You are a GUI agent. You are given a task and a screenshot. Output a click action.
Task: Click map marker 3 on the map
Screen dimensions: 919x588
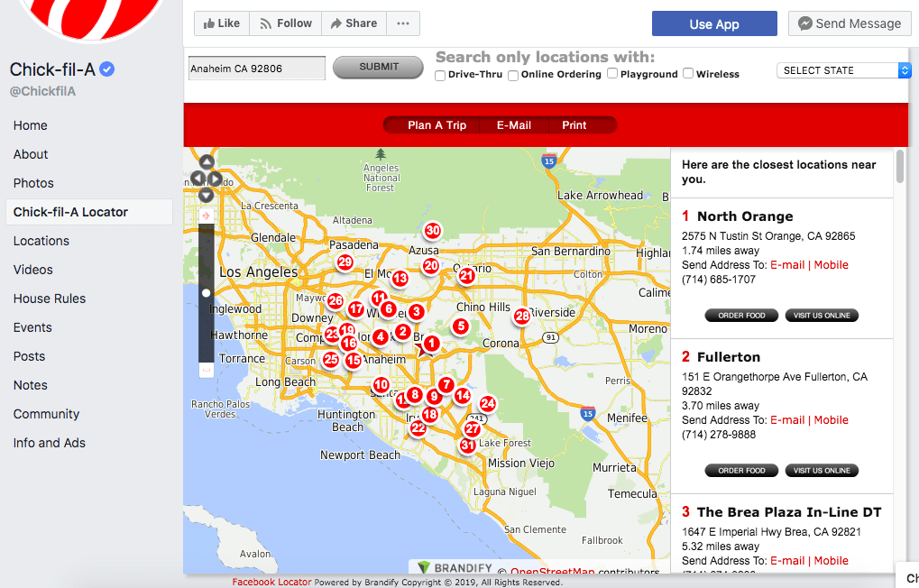tap(416, 311)
